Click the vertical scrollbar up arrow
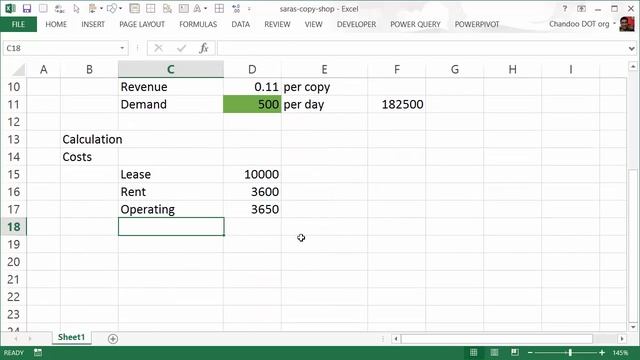 pyautogui.click(x=633, y=66)
